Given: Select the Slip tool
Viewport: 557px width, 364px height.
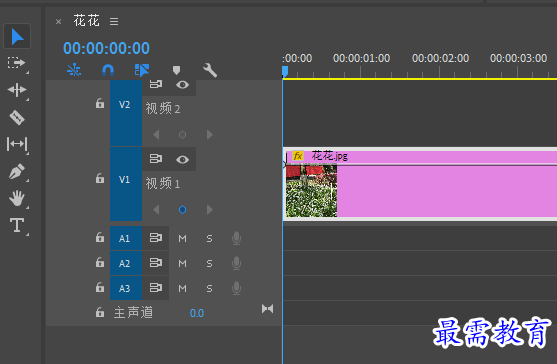Looking at the screenshot, I should pyautogui.click(x=17, y=144).
